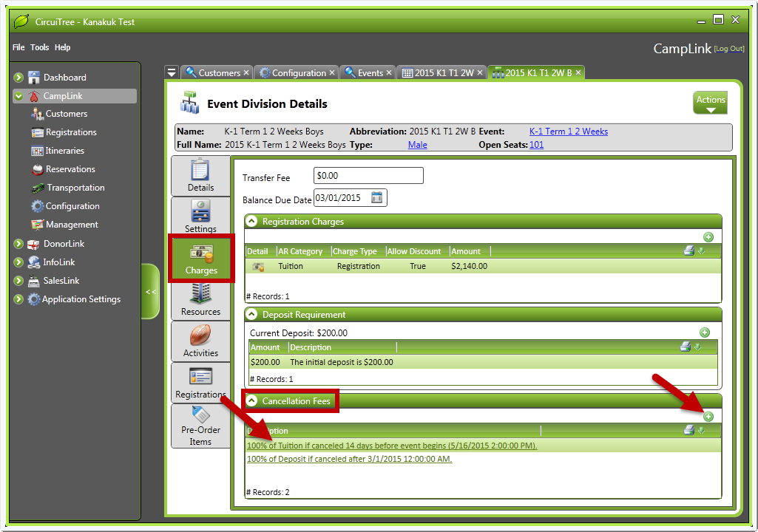Expand the DonorLink navigation group
Viewport: 758px width, 532px height.
pos(18,244)
